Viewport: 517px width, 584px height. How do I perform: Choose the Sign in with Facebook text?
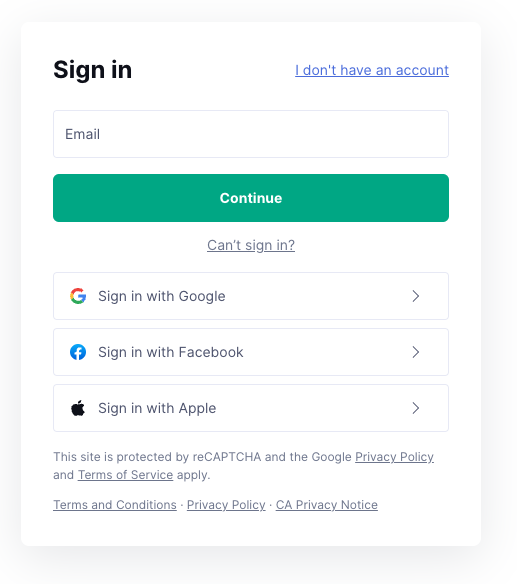[x=171, y=352]
